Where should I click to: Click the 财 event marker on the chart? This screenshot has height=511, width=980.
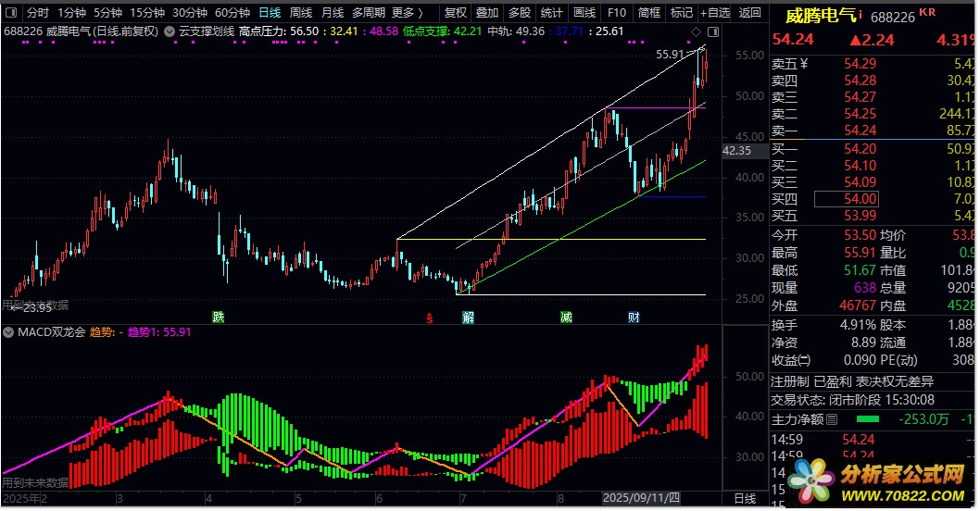tap(634, 317)
